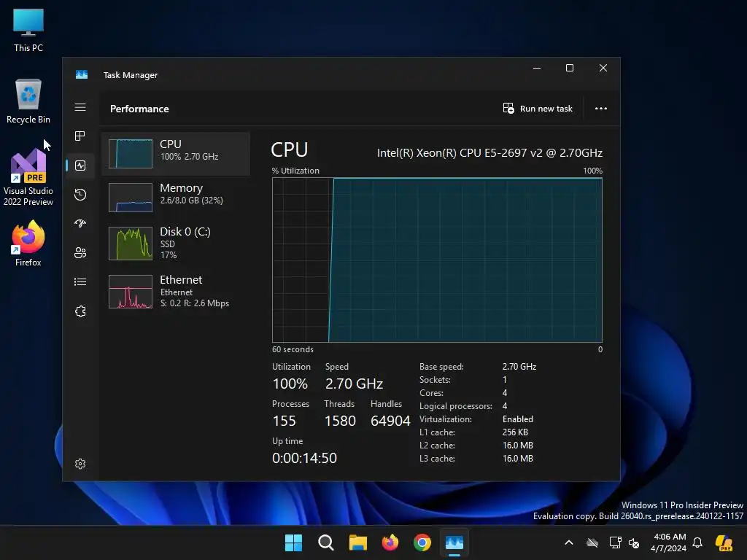Click the Processes count 155

coord(284,421)
